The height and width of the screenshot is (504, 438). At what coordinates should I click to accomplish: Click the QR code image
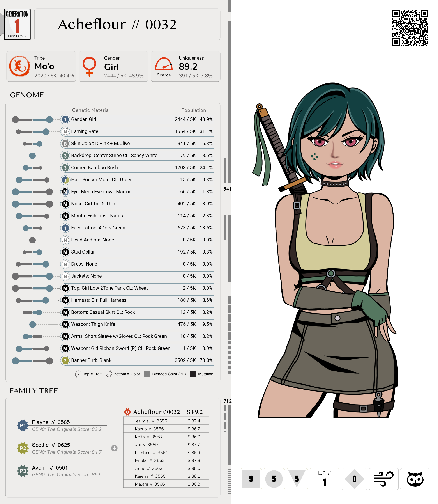tap(410, 28)
